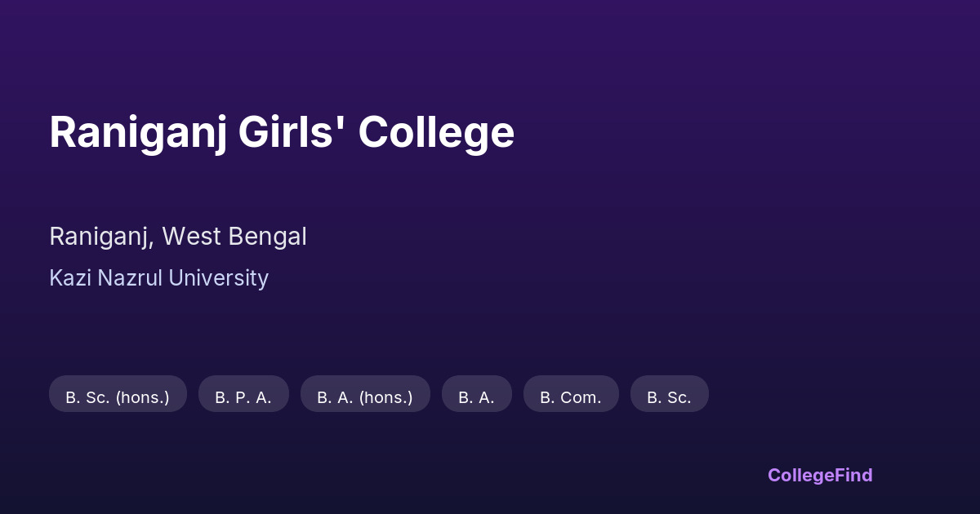Click the word "College" in the heading
Screen dimensions: 980x514
coord(436,132)
